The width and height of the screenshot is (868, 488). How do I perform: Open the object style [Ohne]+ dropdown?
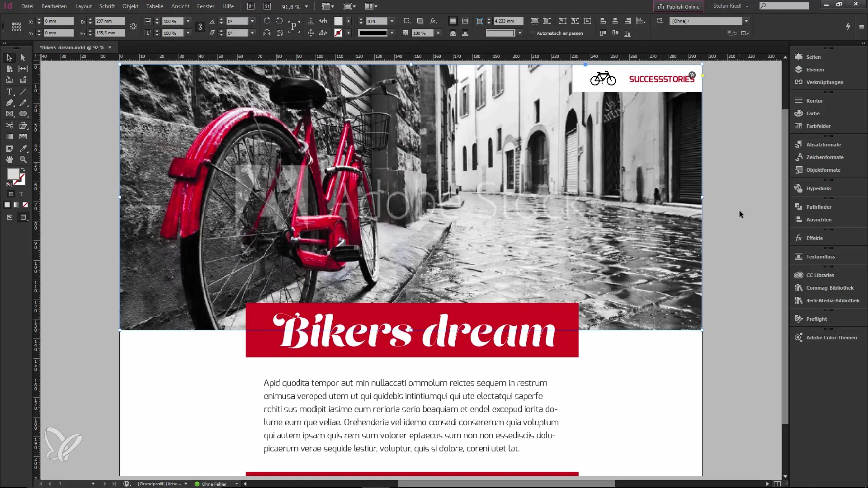point(746,21)
